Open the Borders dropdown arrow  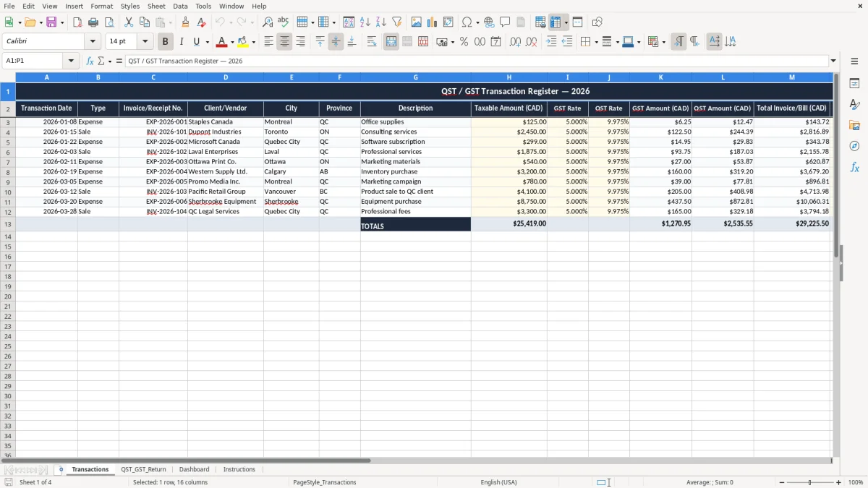coord(595,42)
